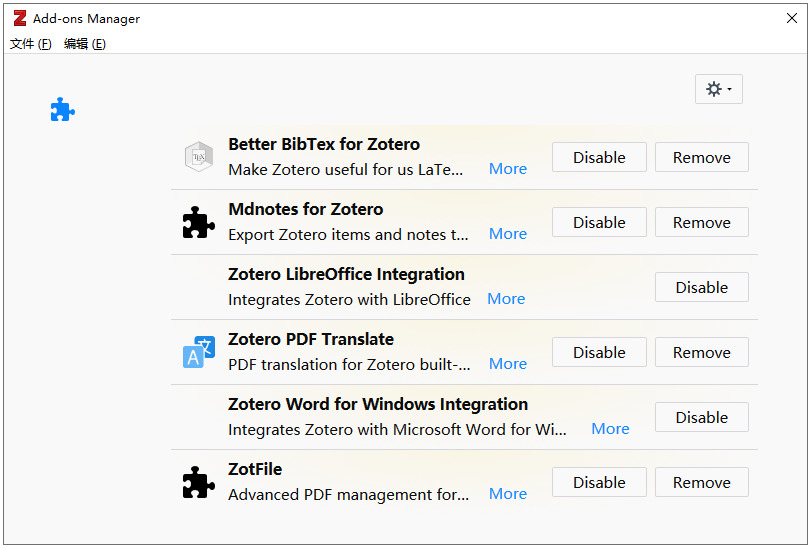Remove Zotero PDF Translate
This screenshot has width=811, height=546.
[701, 352]
